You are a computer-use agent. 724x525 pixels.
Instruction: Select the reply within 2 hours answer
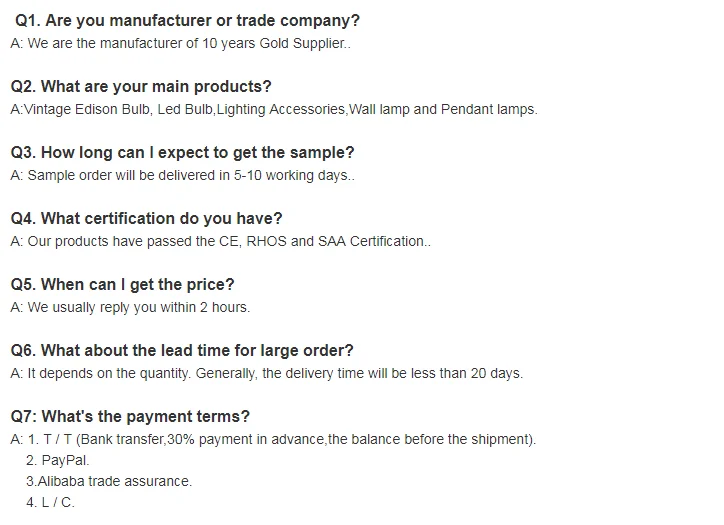pos(130,307)
